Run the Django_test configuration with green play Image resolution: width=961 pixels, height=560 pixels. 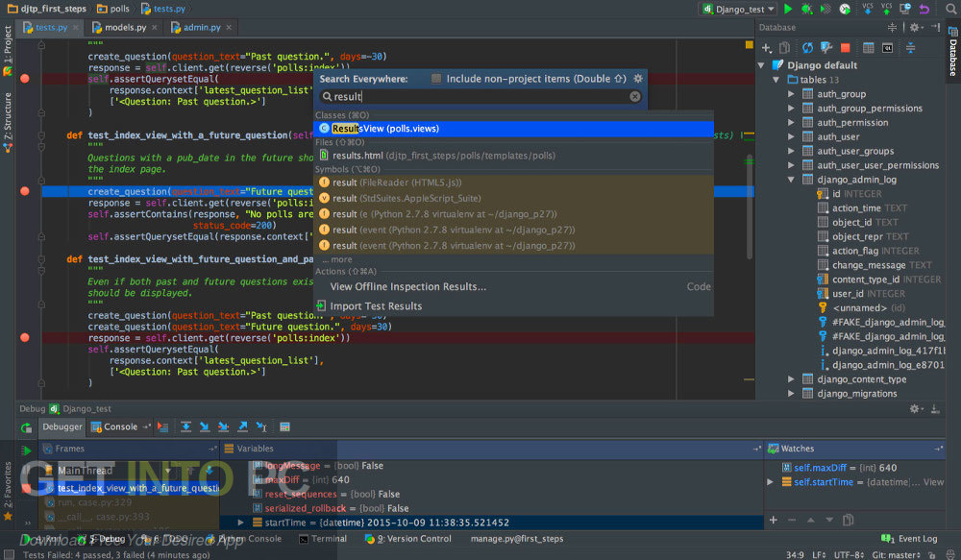click(788, 9)
